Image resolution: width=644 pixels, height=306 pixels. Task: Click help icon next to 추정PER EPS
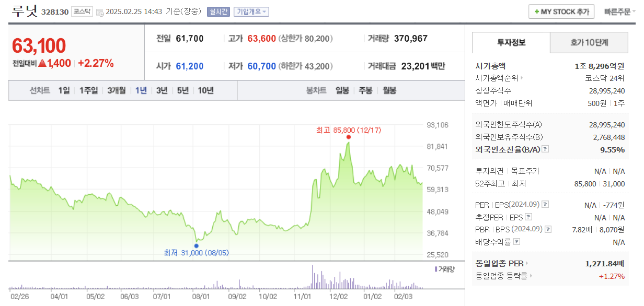[x=528, y=217]
